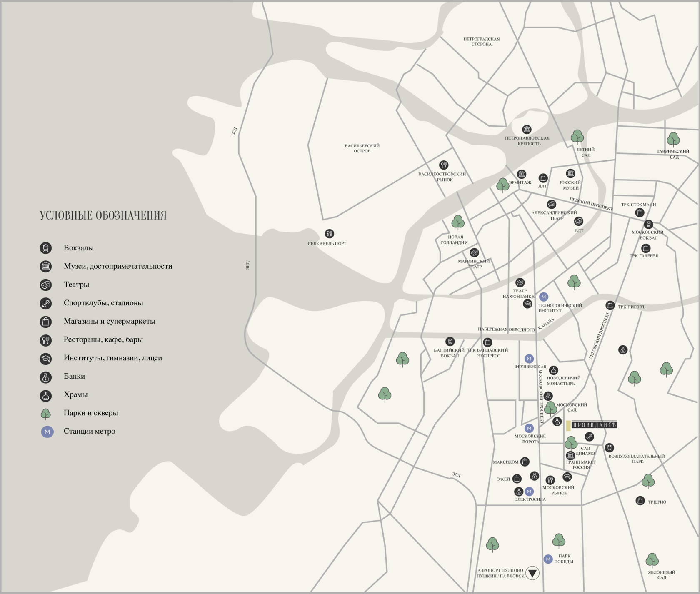This screenshot has width=700, height=594.
Task: Select the Гранд Макет Россия museum marker
Action: (x=570, y=456)
